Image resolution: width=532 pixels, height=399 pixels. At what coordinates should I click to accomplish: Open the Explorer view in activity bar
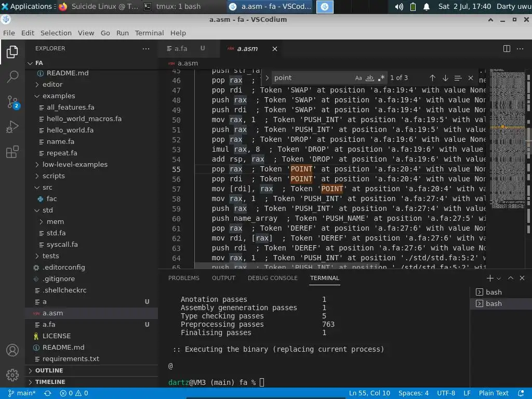tap(12, 52)
